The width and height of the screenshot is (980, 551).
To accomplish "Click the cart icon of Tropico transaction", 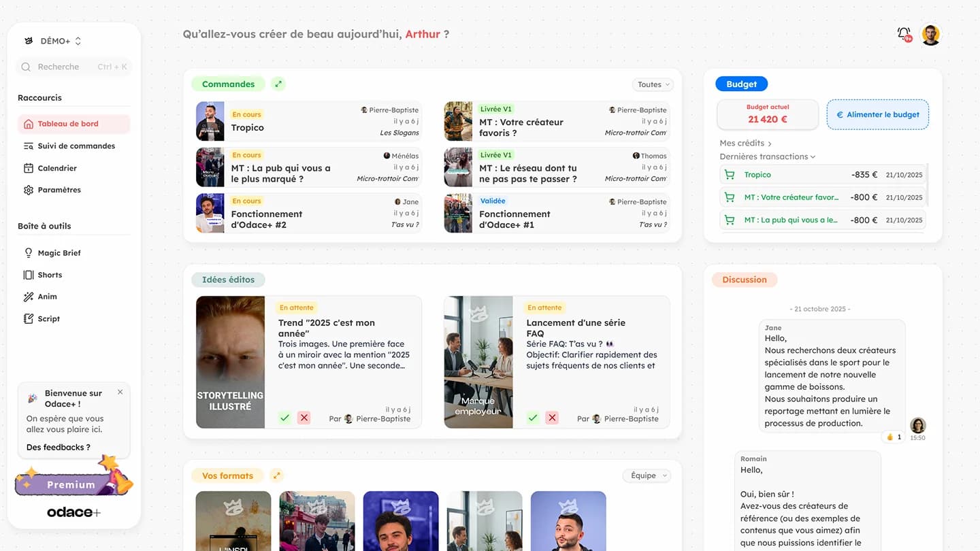I will click(730, 175).
